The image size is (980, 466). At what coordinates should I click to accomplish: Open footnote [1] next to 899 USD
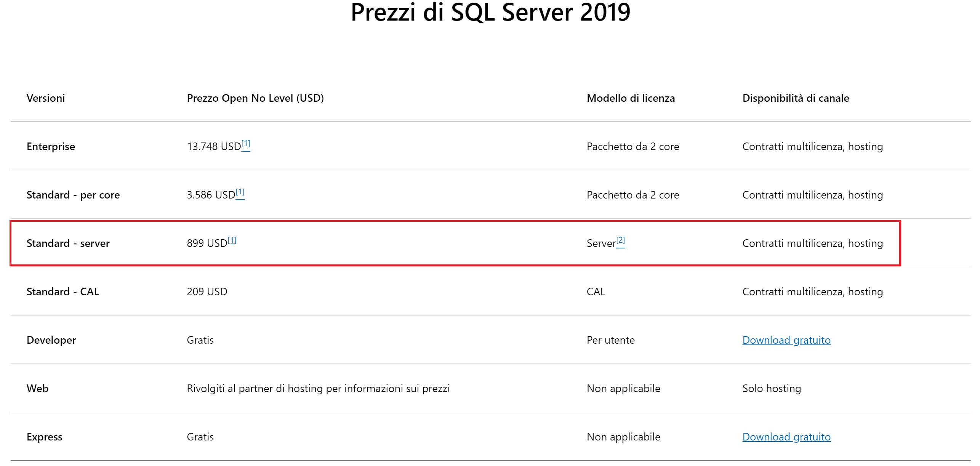coord(232,241)
